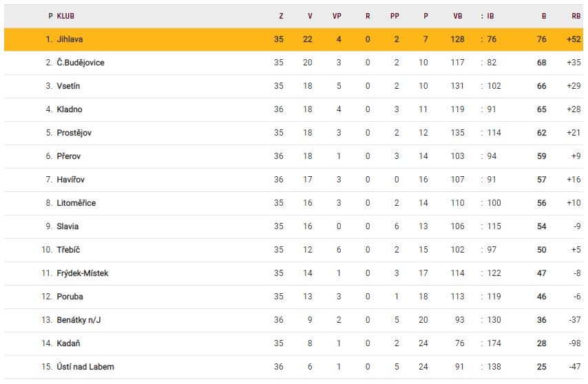Viewport: 588px width, 384px height.
Task: Click on Prostějov club name
Action: point(74,133)
